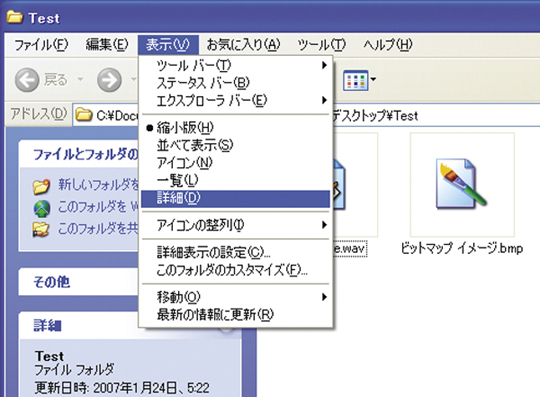
Task: Choose このフォルダのカスタマイズ(F)... entry
Action: pos(235,270)
